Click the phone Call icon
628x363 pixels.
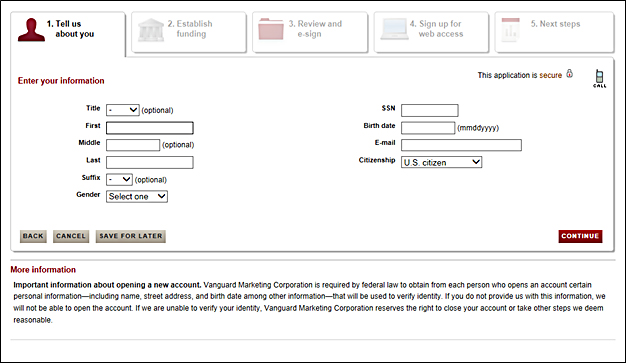pos(600,79)
